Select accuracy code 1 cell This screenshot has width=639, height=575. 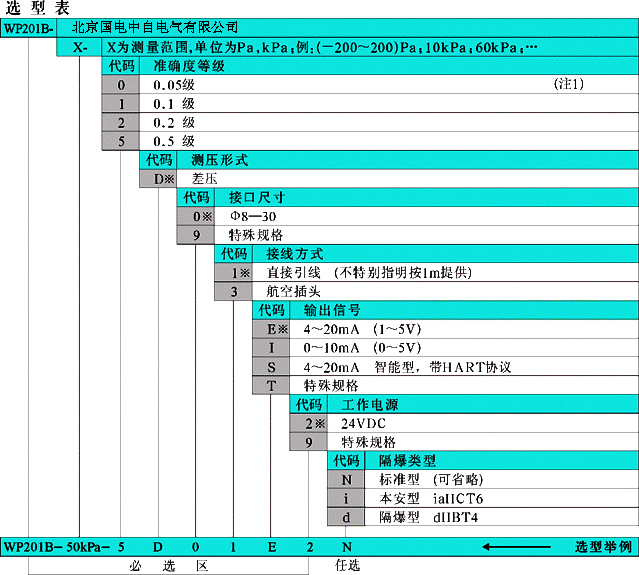121,104
